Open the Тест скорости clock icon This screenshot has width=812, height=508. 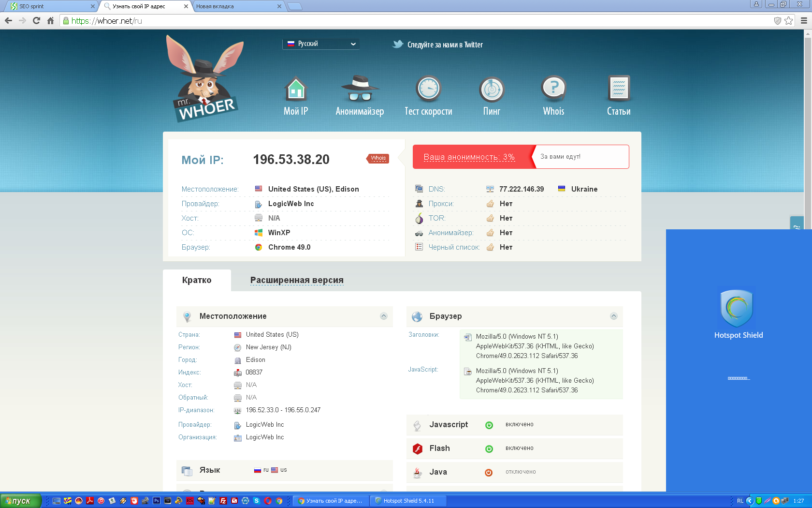[428, 89]
